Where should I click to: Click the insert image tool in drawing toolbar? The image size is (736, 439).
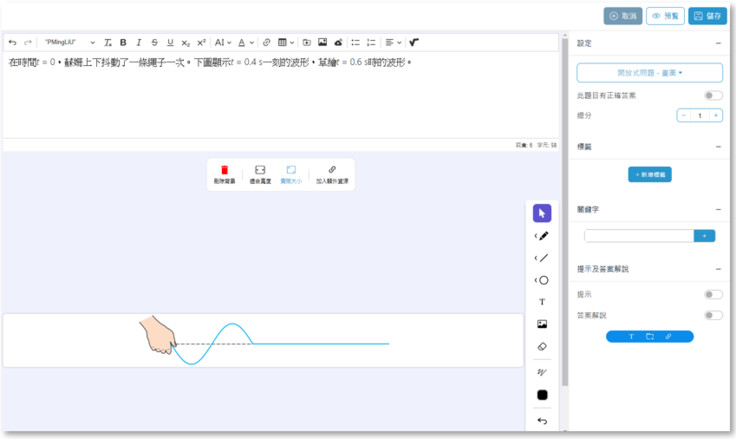click(542, 324)
